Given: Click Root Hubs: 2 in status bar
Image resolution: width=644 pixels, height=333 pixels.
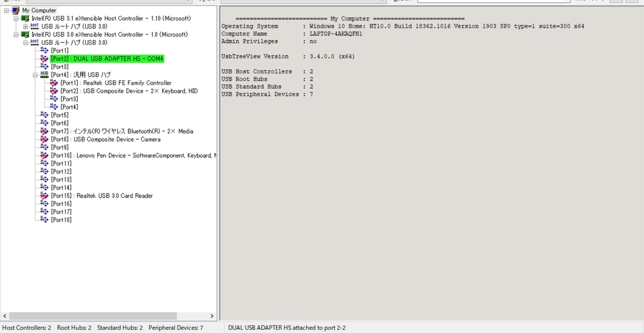Looking at the screenshot, I should coord(74,328).
